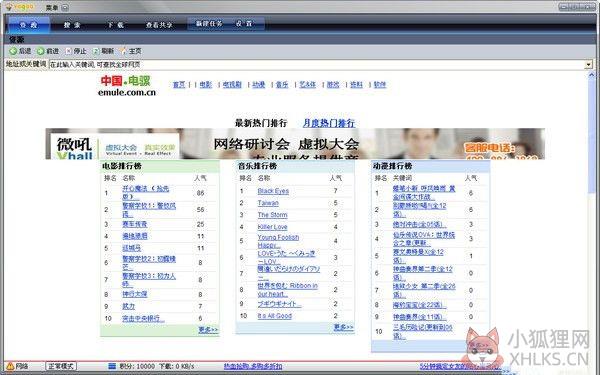Viewport: 600px width, 375px height.
Task: Open the music link ranked 9th
Action: 279,304
